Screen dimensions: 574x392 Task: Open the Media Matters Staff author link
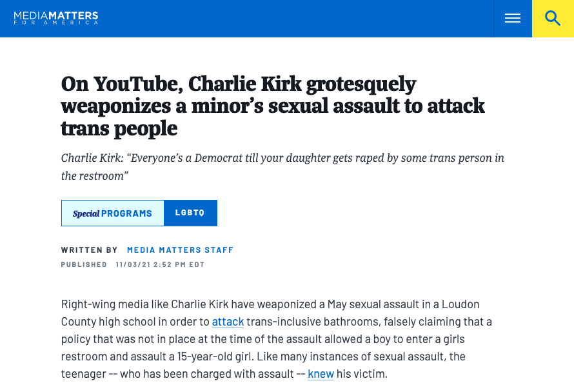(x=180, y=250)
